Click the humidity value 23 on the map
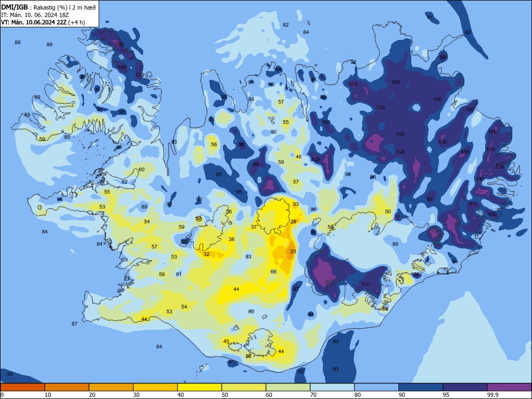Viewport: 532px width, 399px height. 293,252
